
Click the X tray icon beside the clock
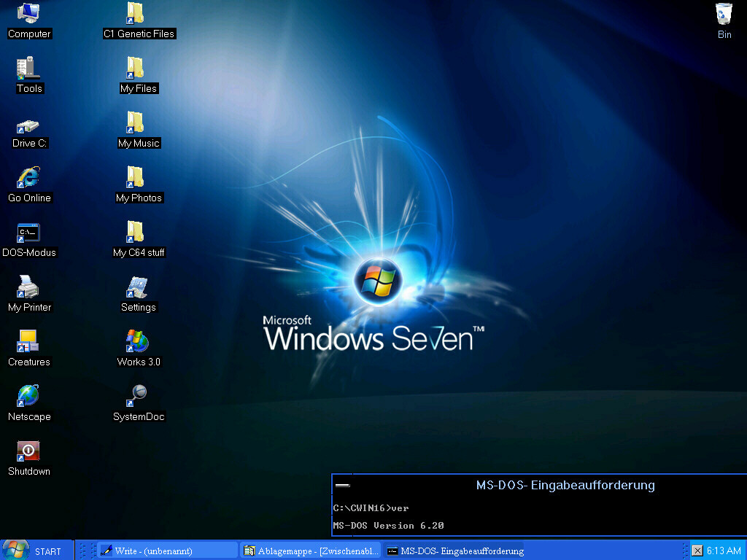point(697,551)
